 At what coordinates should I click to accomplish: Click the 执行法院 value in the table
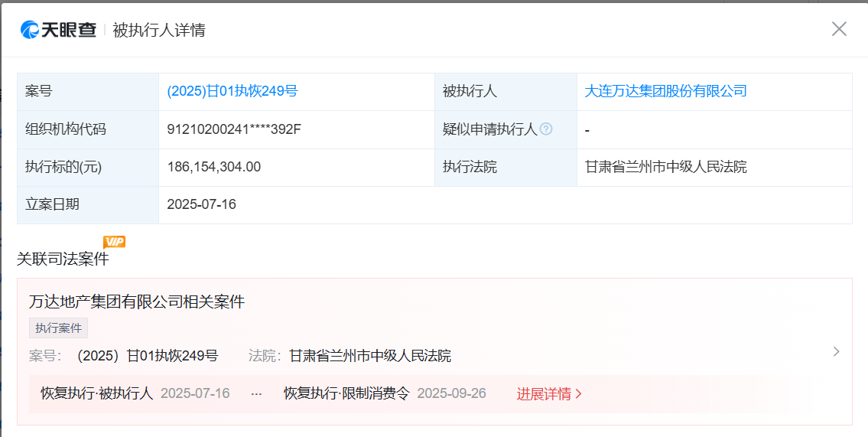point(665,167)
